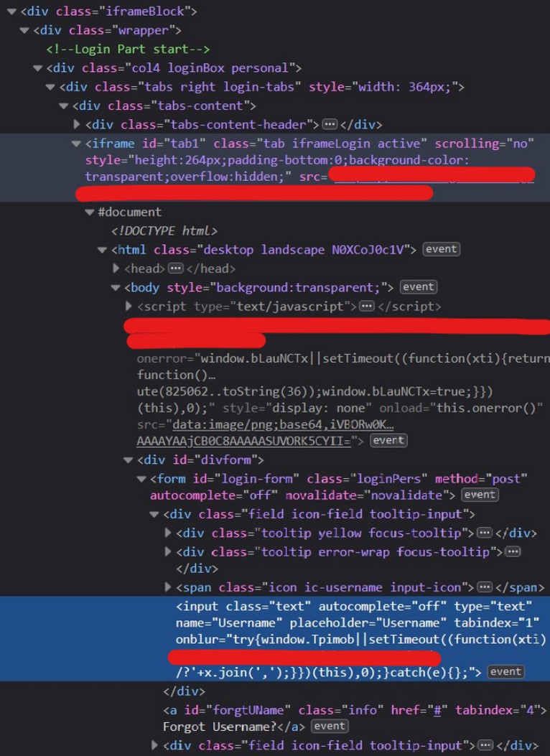Select the highlighted input Username element

coord(275,639)
